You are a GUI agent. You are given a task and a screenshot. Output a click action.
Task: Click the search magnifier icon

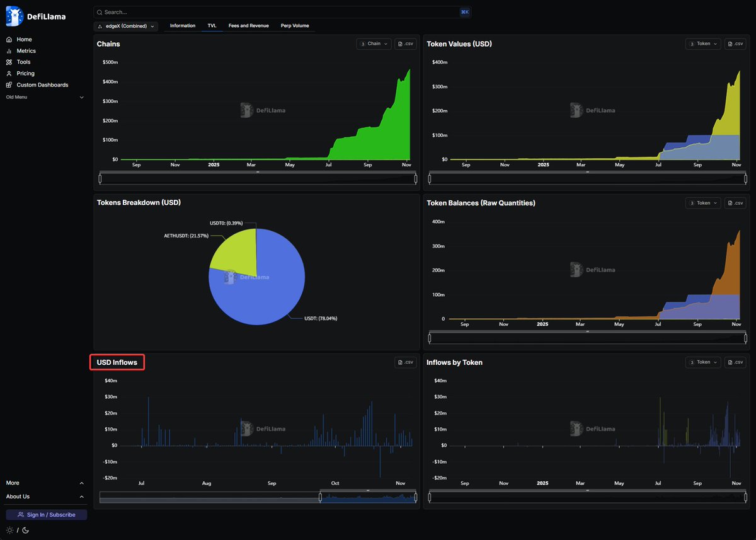[x=100, y=12]
